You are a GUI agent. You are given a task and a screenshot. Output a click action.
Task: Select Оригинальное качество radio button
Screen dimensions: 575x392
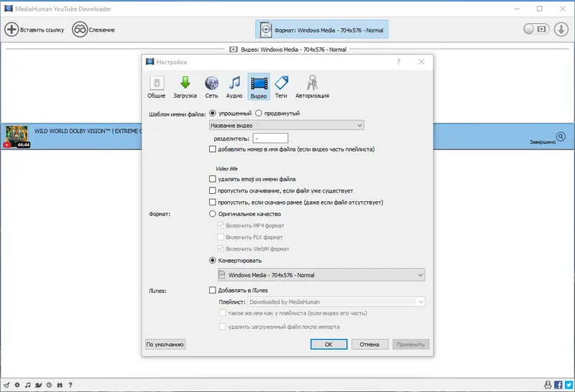212,213
